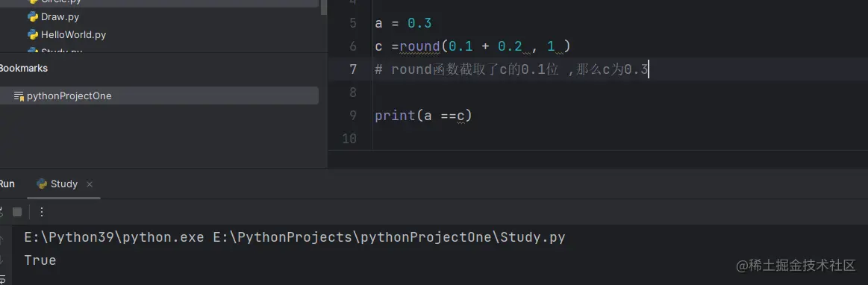Viewport: 868px width, 285px height.
Task: Click the stop button in Run toolbar
Action: [17, 212]
